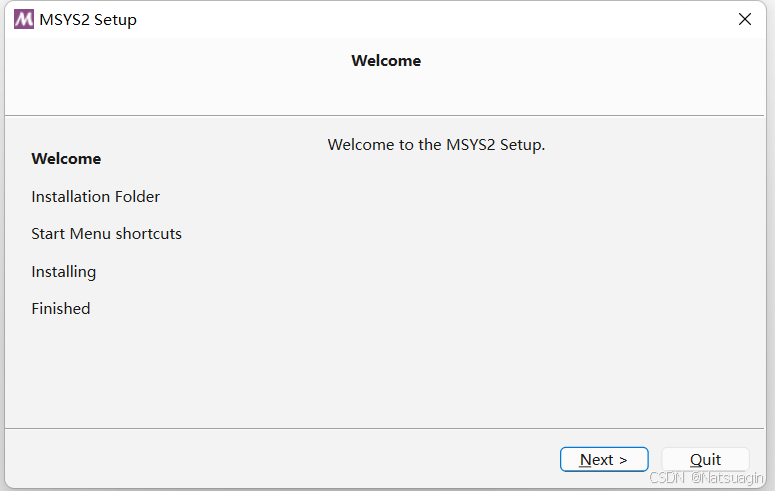This screenshot has width=775, height=491.
Task: Click the 'MSYS2 Setup' window title text
Action: (88, 20)
